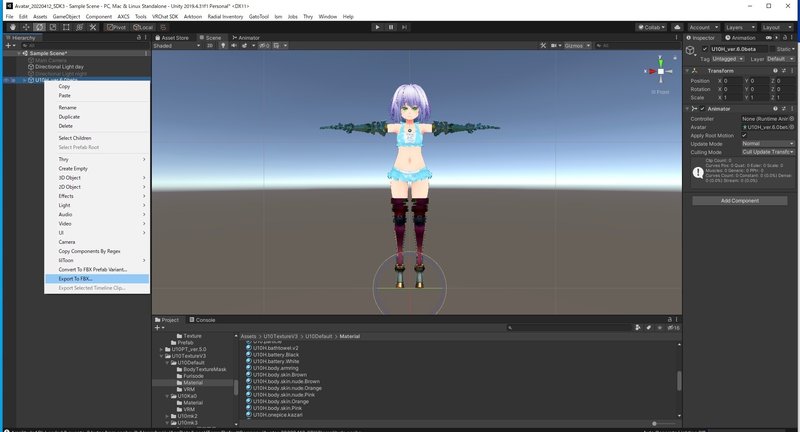Image resolution: width=800 pixels, height=432 pixels.
Task: Open Transform component preset icon
Action: 784,70
